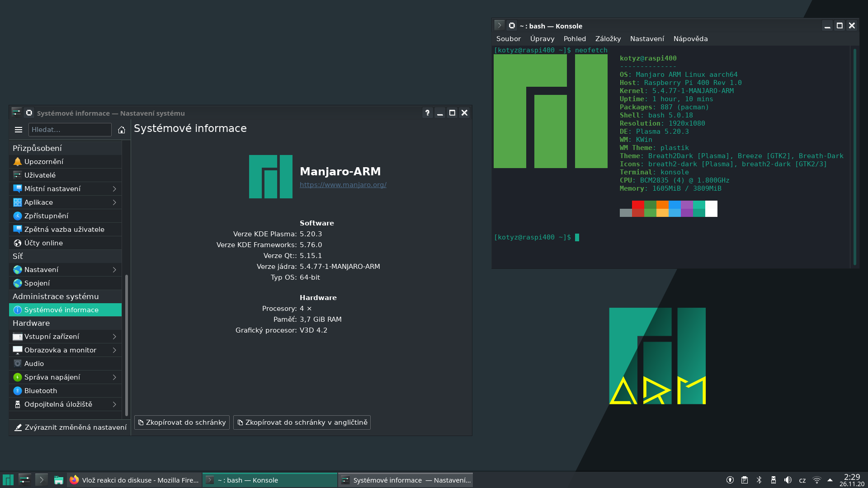The image size is (868, 488).
Task: Expand network Nastavení category
Action: coord(65,270)
